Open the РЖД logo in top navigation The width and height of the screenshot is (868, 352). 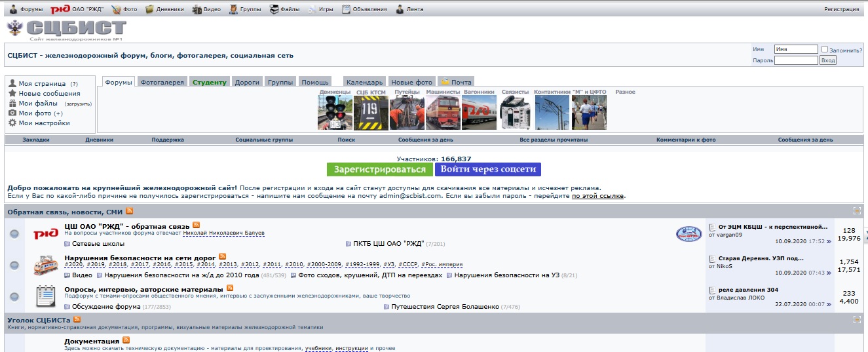coord(60,9)
